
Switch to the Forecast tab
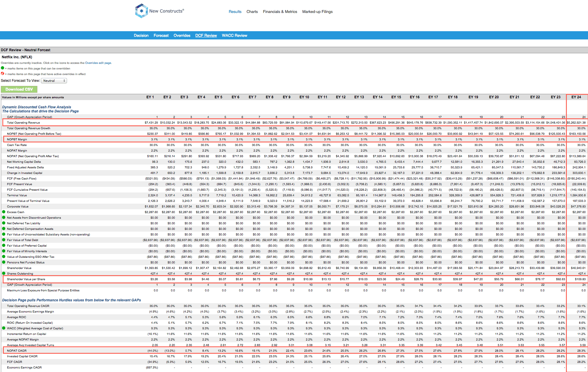[161, 35]
